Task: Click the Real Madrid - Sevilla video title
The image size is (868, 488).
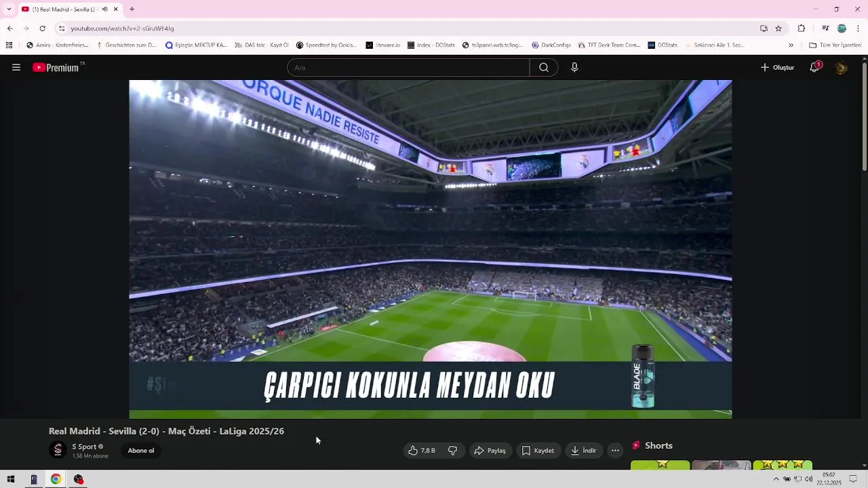Action: click(166, 431)
